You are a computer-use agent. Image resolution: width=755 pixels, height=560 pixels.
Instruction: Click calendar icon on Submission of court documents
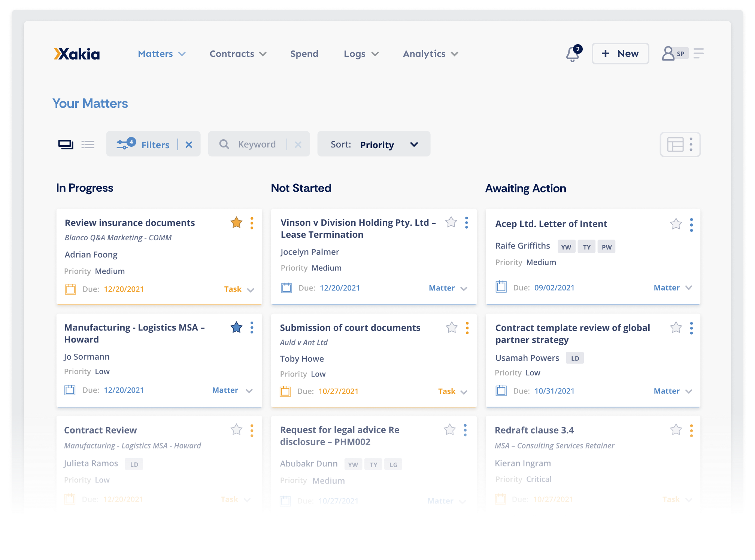(285, 391)
